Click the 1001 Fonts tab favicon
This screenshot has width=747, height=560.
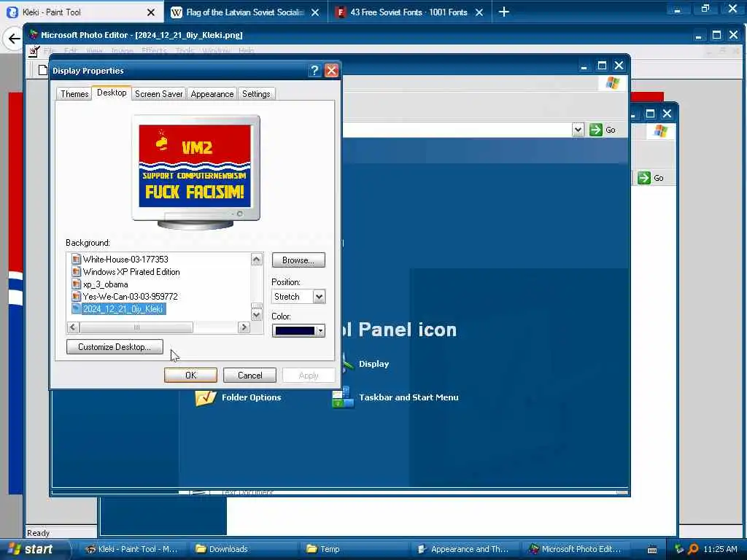(340, 12)
